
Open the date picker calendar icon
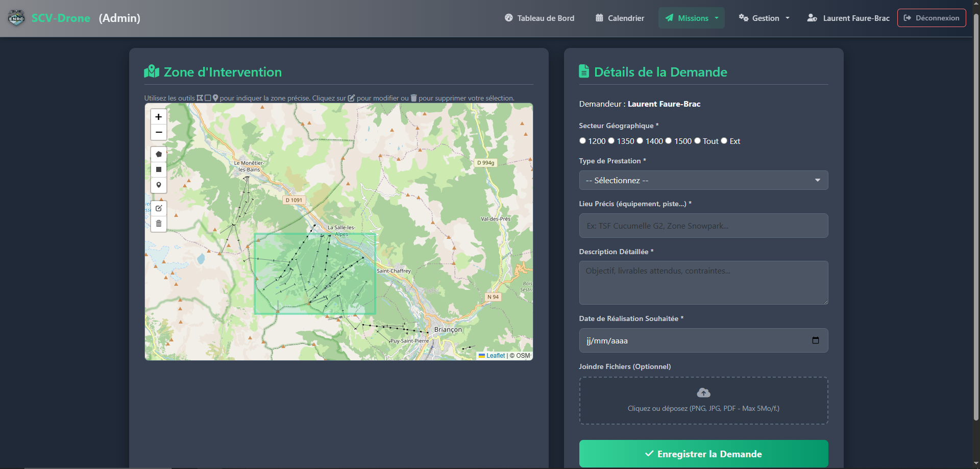click(815, 340)
